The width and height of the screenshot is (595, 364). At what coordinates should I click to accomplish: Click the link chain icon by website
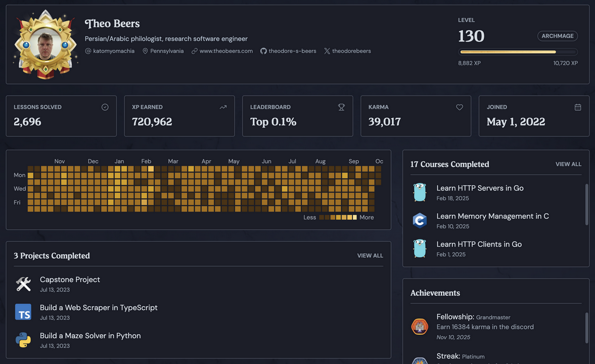pyautogui.click(x=194, y=51)
